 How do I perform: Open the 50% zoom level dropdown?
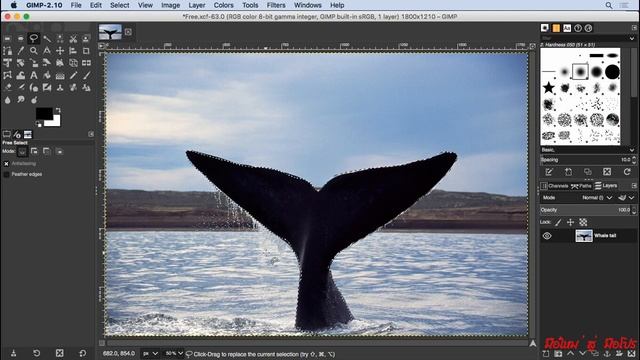(x=173, y=353)
